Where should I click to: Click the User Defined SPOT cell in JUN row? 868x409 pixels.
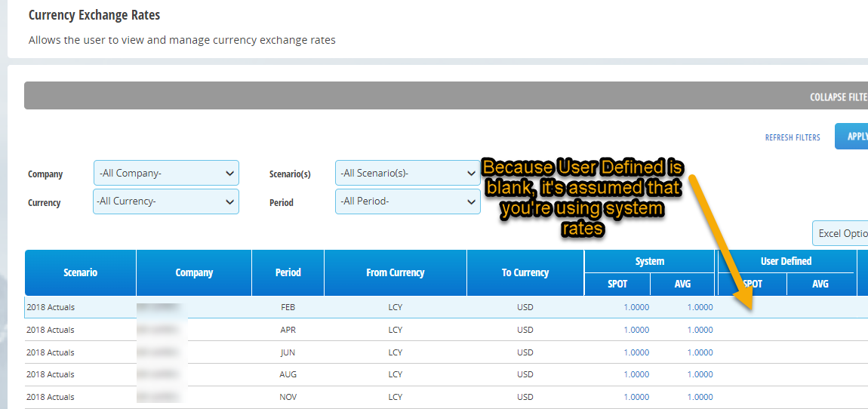coord(753,352)
